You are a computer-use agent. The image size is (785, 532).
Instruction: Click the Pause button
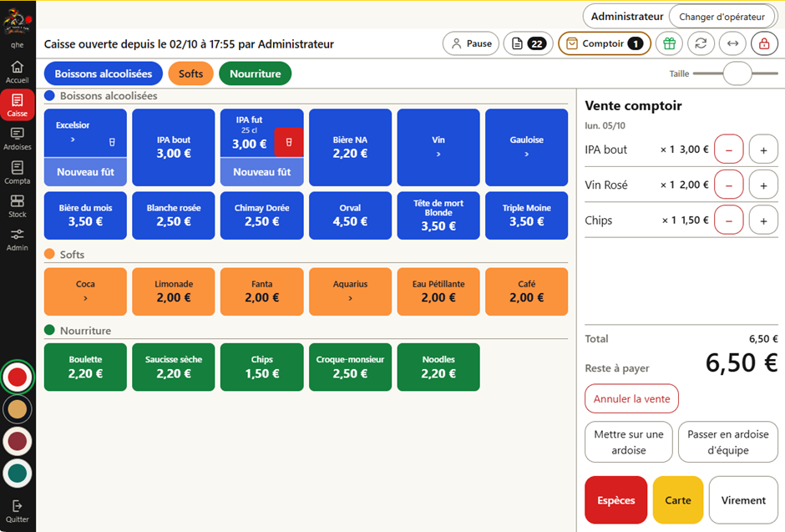(471, 43)
